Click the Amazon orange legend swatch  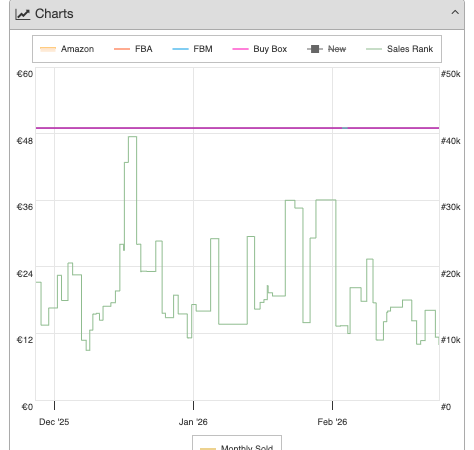[48, 49]
